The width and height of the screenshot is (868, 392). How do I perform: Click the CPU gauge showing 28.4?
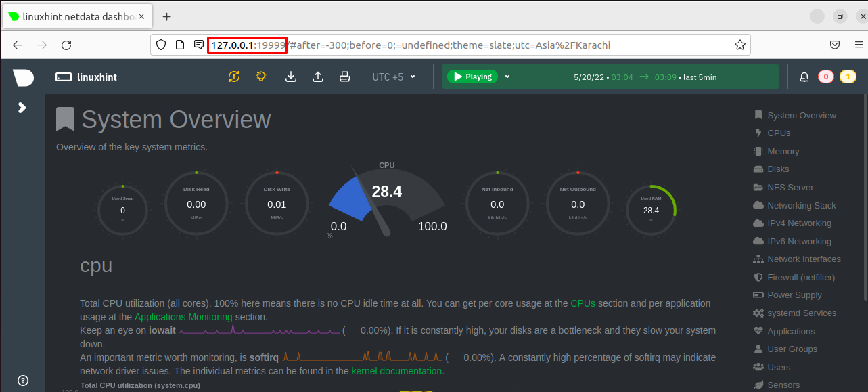click(387, 201)
